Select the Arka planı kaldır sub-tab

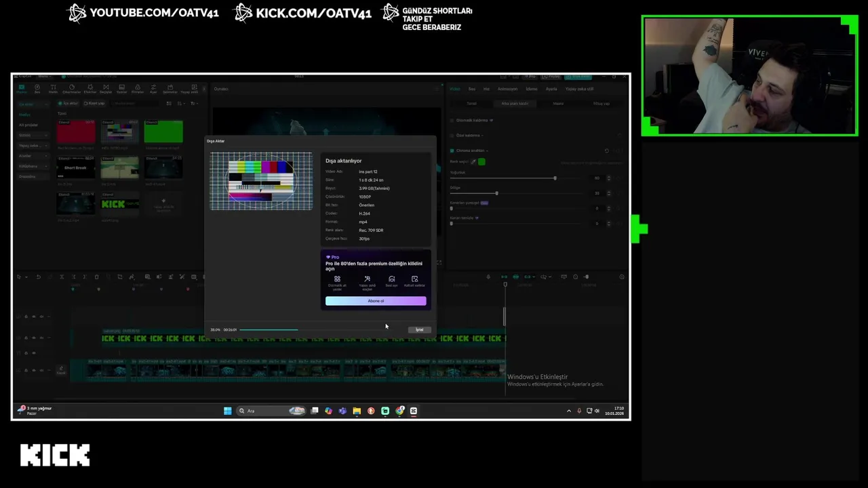tap(515, 104)
